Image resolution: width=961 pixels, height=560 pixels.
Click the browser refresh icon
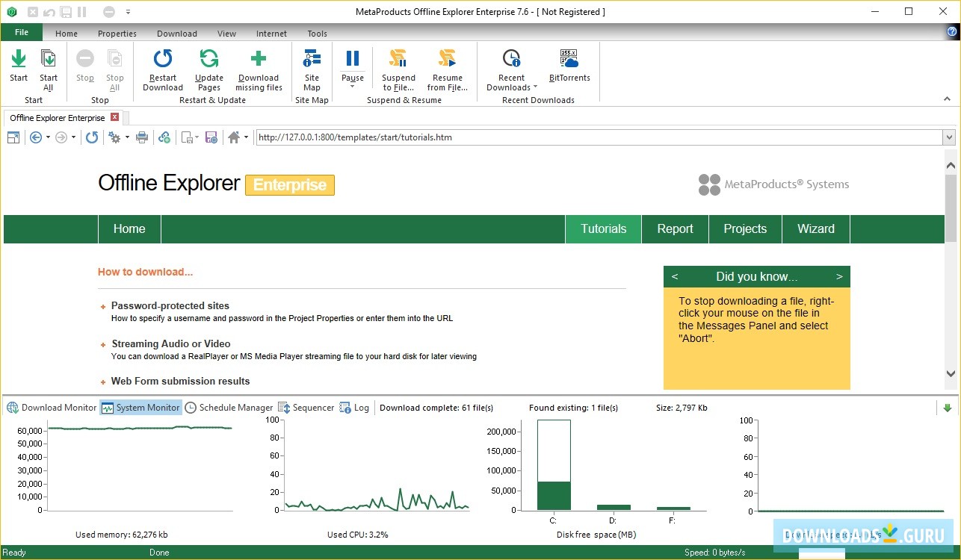click(x=92, y=137)
